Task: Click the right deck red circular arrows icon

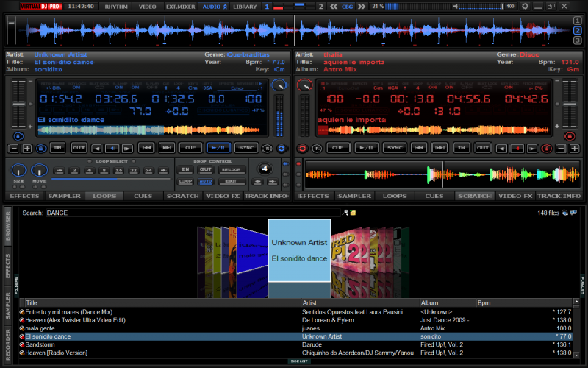Action: [302, 149]
